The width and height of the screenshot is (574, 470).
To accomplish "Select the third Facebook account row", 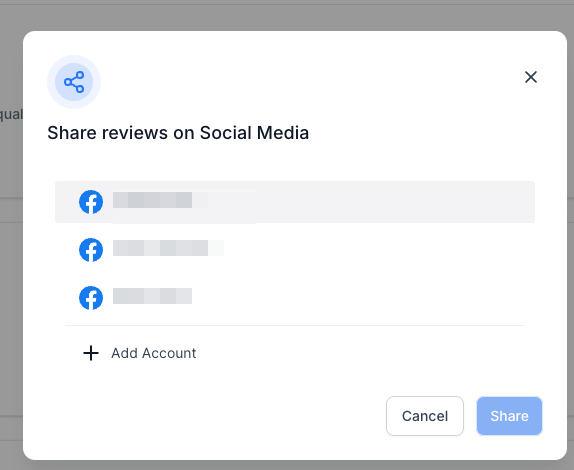I will [x=295, y=298].
